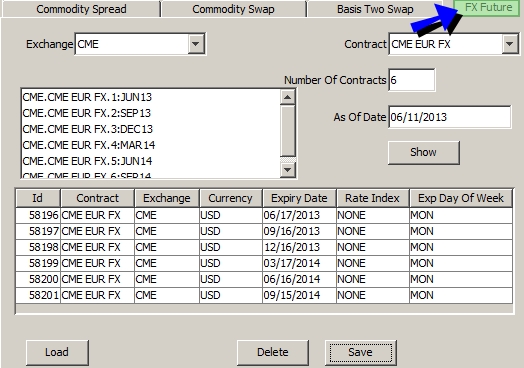Click the Save button
Image resolution: width=524 pixels, height=368 pixels.
[360, 352]
